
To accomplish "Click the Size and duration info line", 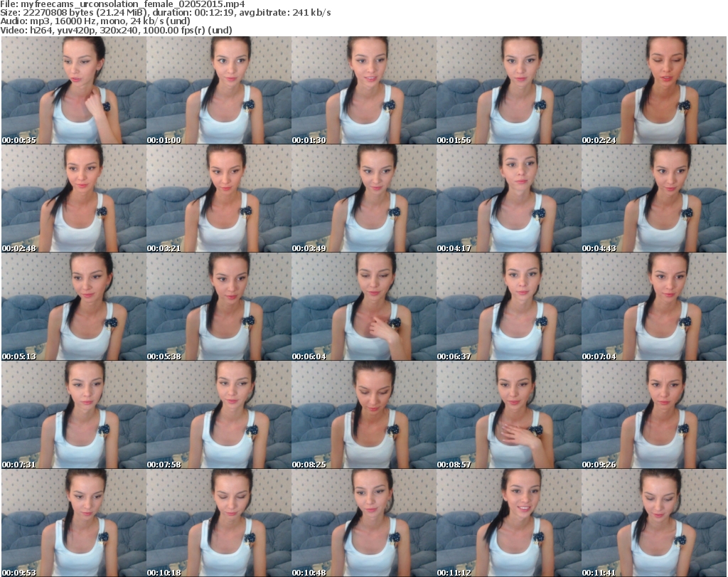I will (165, 13).
